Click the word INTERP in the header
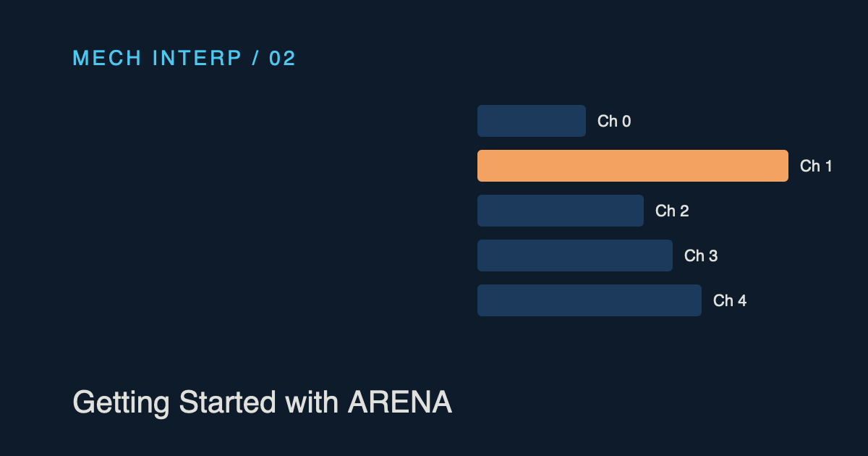This screenshot has height=456, width=868. (x=197, y=59)
